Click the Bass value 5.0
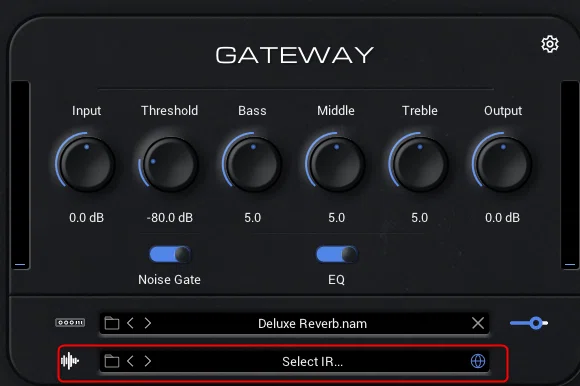580x386 pixels. click(x=253, y=217)
